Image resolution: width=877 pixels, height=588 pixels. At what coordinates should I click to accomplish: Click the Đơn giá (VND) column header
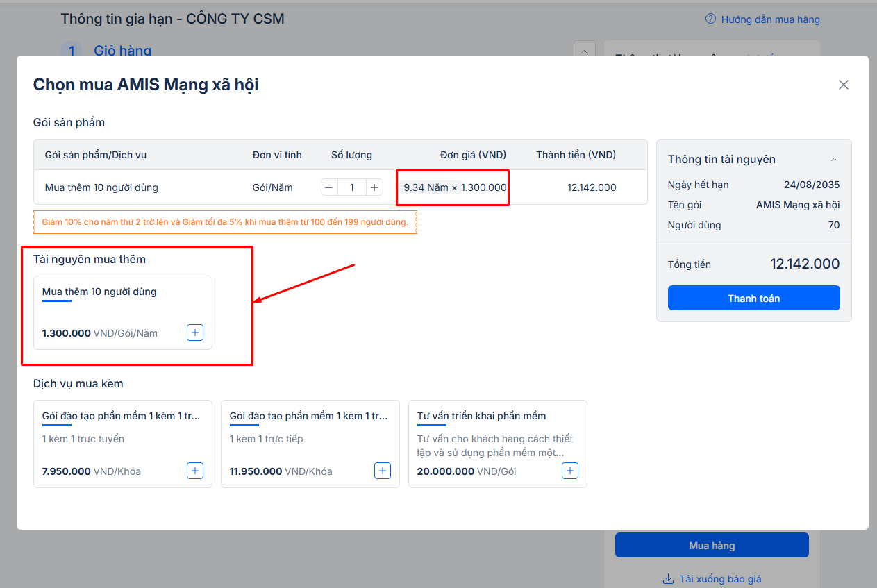[x=473, y=155]
